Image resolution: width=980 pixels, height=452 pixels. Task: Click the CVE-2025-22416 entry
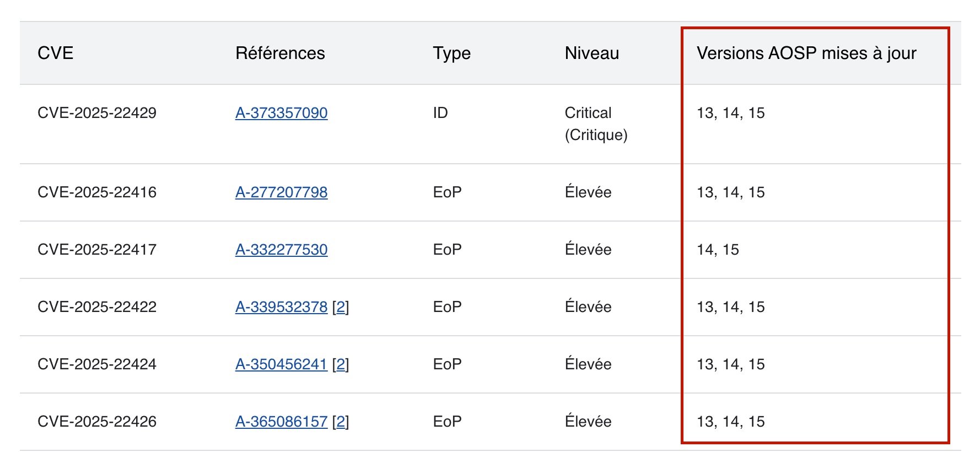[97, 192]
